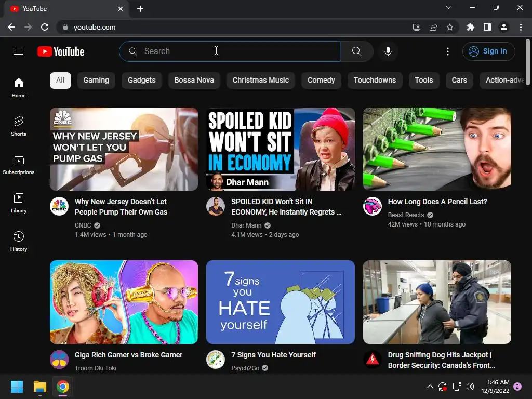Viewport: 532px width, 399px height.
Task: Open title How Long Does A Pencil Last?
Action: [x=437, y=202]
